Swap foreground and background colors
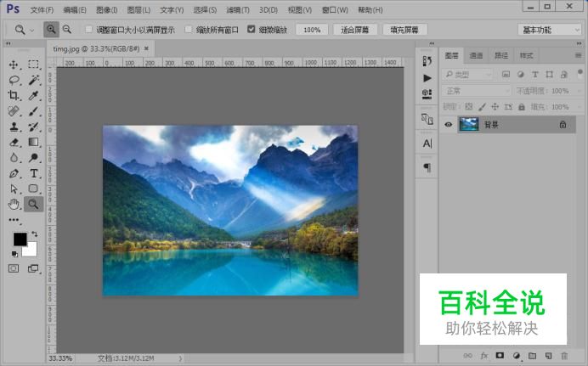Image resolution: width=588 pixels, height=366 pixels. [35, 234]
